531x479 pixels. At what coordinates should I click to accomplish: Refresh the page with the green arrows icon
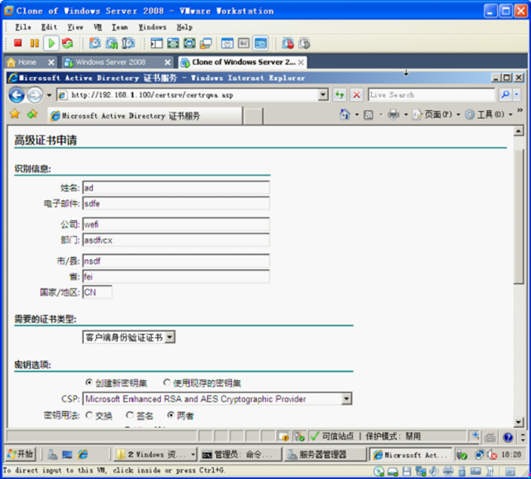(340, 95)
